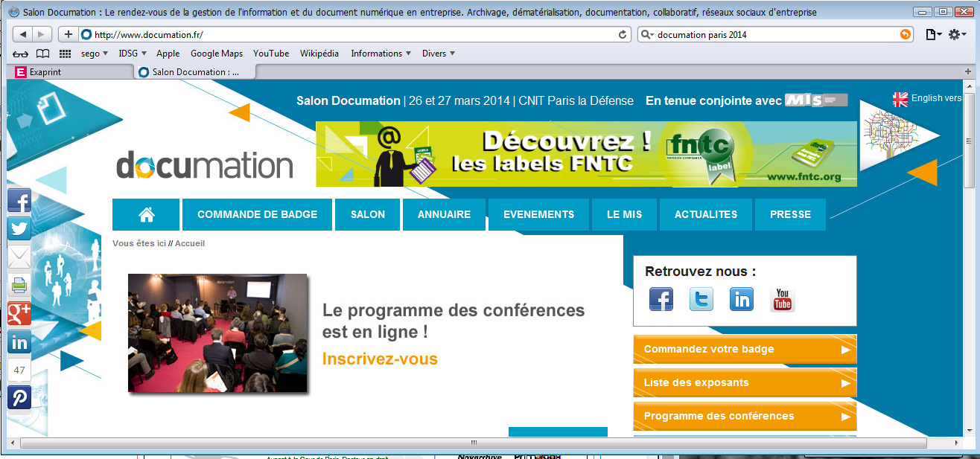The image size is (980, 459).
Task: Open Twitter profile under Retrouvez nous
Action: (x=701, y=299)
